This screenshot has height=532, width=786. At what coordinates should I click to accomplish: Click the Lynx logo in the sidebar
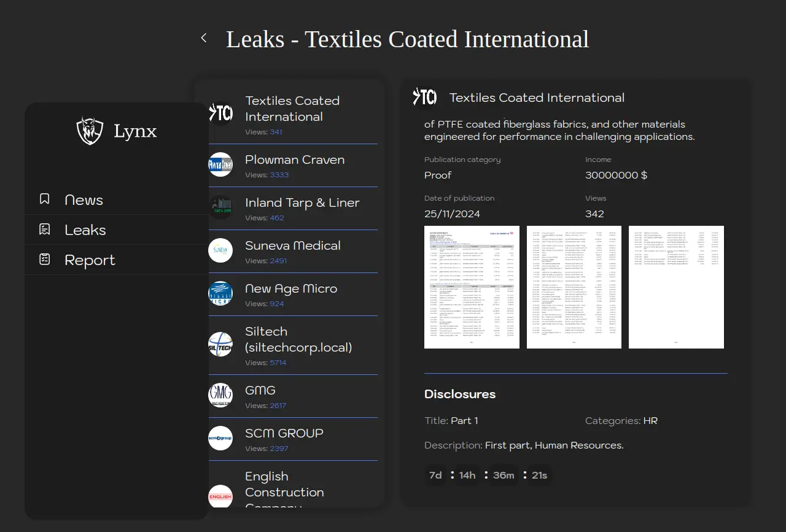point(90,131)
